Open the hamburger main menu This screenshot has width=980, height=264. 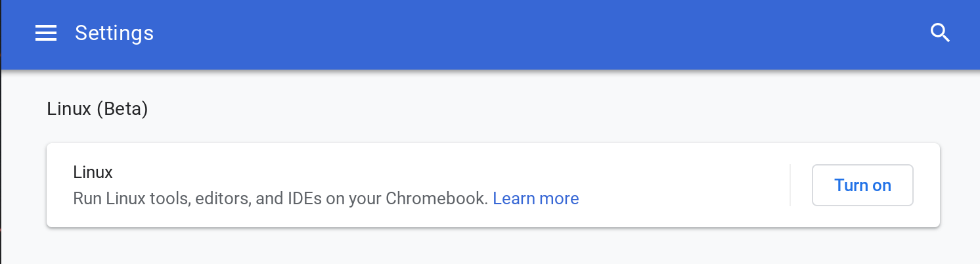46,33
